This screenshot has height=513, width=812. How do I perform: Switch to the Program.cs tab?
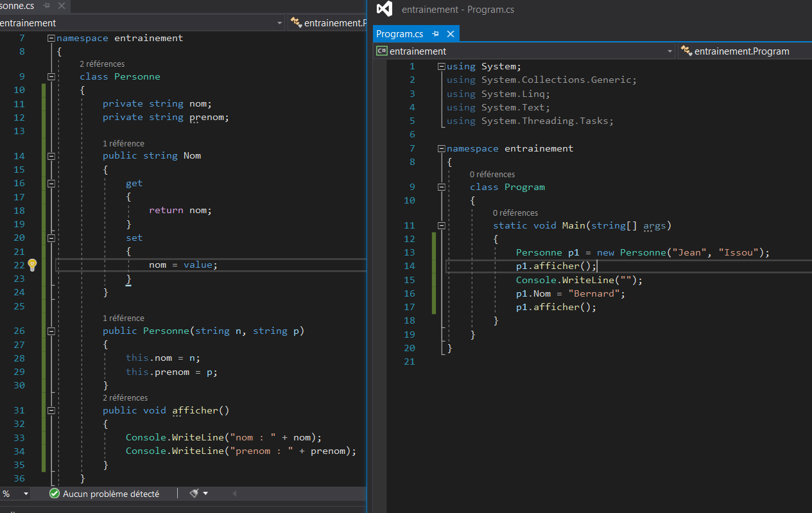[x=399, y=34]
